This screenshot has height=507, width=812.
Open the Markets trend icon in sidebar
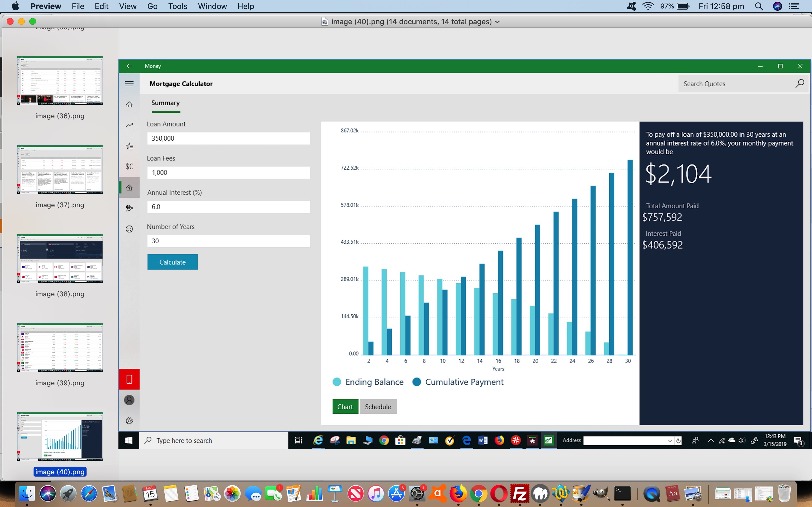tap(129, 125)
